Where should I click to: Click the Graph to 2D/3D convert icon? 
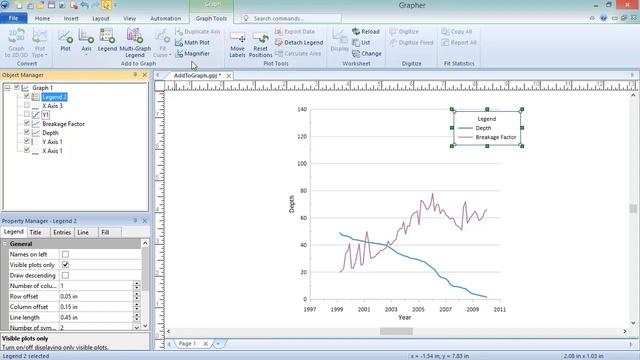pos(16,43)
